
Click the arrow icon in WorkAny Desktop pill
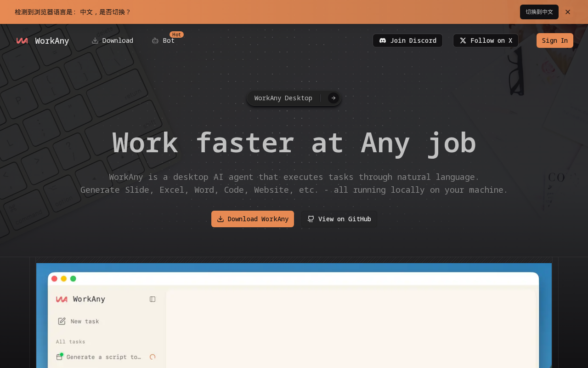(334, 98)
